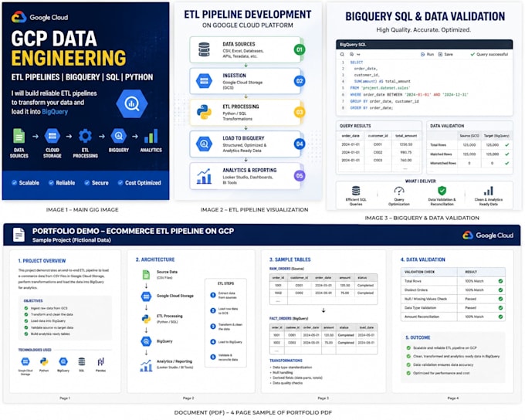This screenshot has height=420, width=525.
Task: Click the Analytics / Reporting chart icon in Architecture
Action: [x=146, y=365]
